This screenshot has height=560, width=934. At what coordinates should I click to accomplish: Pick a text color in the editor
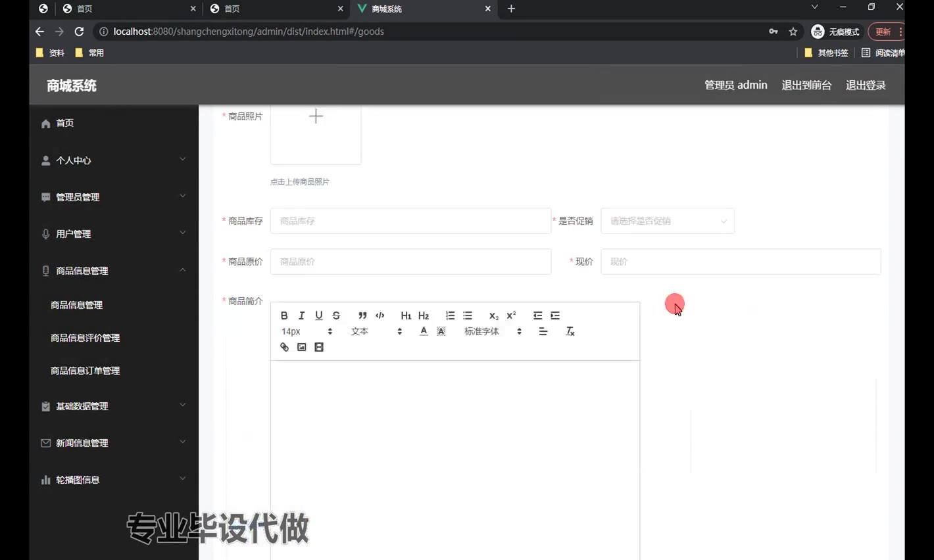(x=424, y=331)
